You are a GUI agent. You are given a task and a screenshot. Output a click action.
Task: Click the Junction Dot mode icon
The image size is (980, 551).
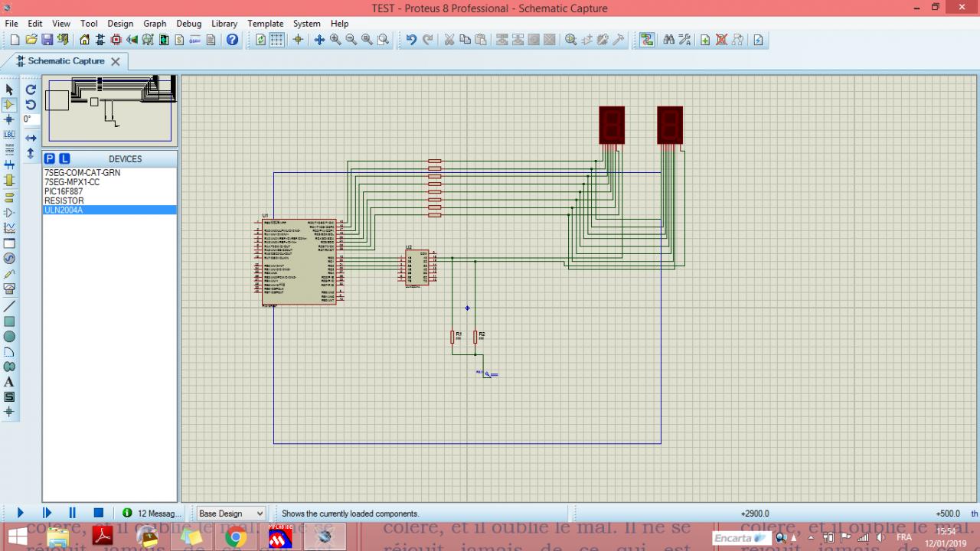click(9, 119)
